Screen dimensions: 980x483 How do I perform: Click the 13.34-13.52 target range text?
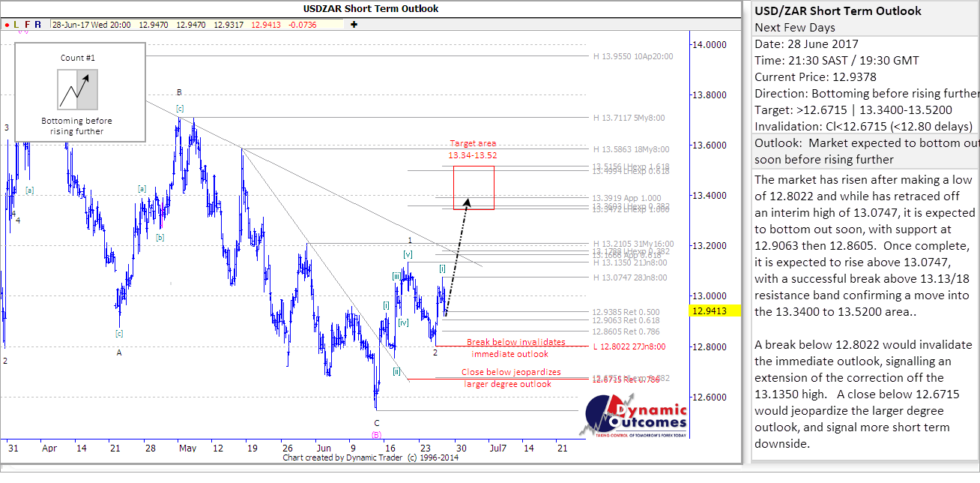click(473, 155)
